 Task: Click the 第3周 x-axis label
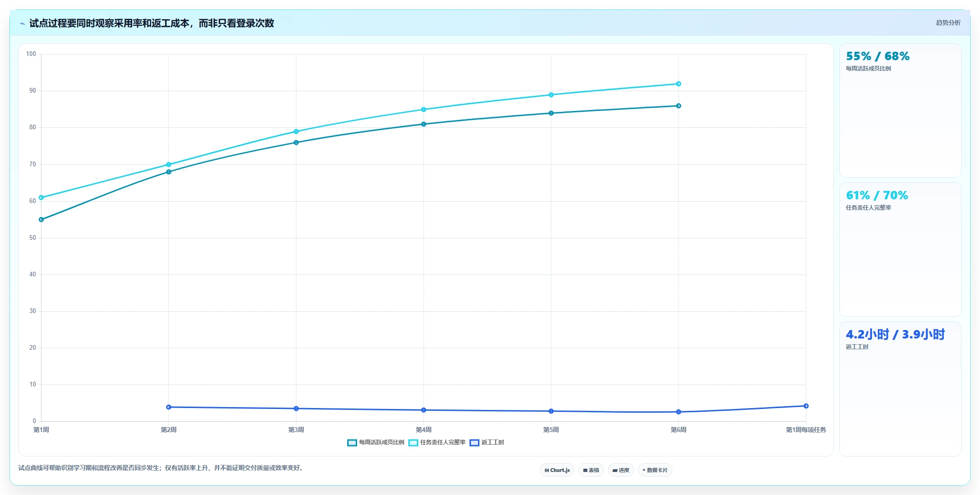pyautogui.click(x=296, y=430)
